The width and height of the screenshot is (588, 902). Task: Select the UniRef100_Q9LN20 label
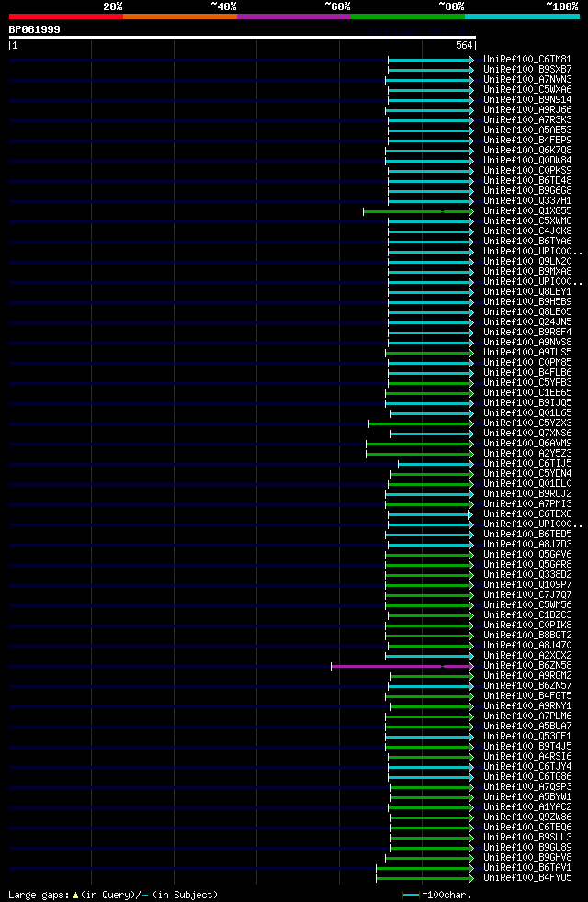click(x=527, y=262)
